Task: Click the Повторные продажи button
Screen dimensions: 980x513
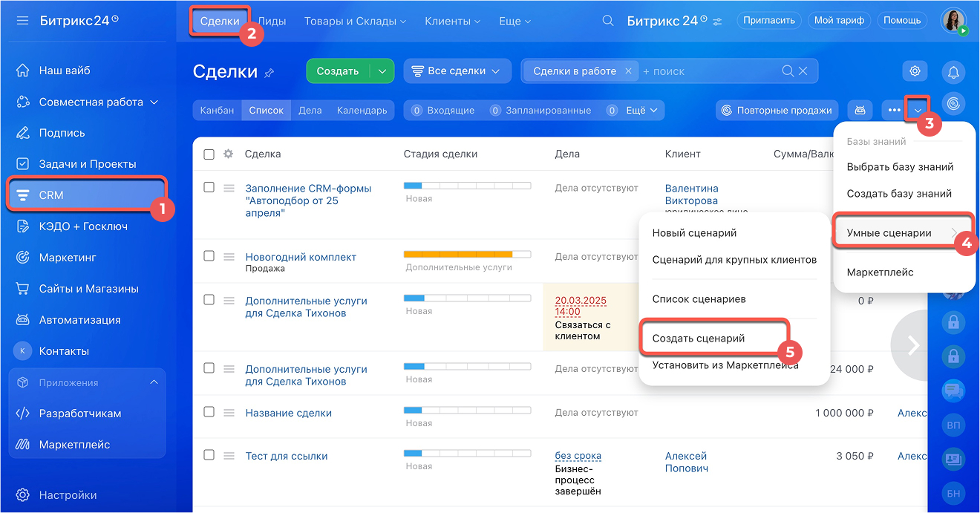Action: (x=777, y=110)
